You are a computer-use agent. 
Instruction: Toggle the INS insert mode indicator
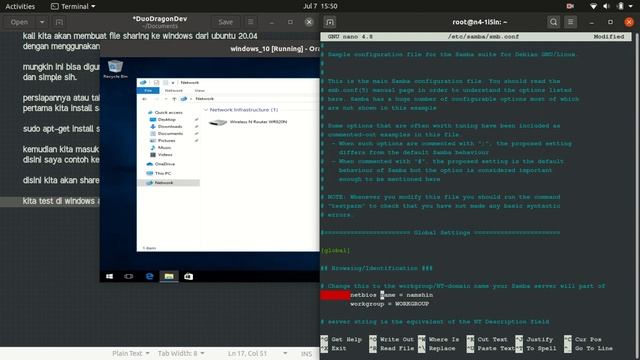point(307,354)
